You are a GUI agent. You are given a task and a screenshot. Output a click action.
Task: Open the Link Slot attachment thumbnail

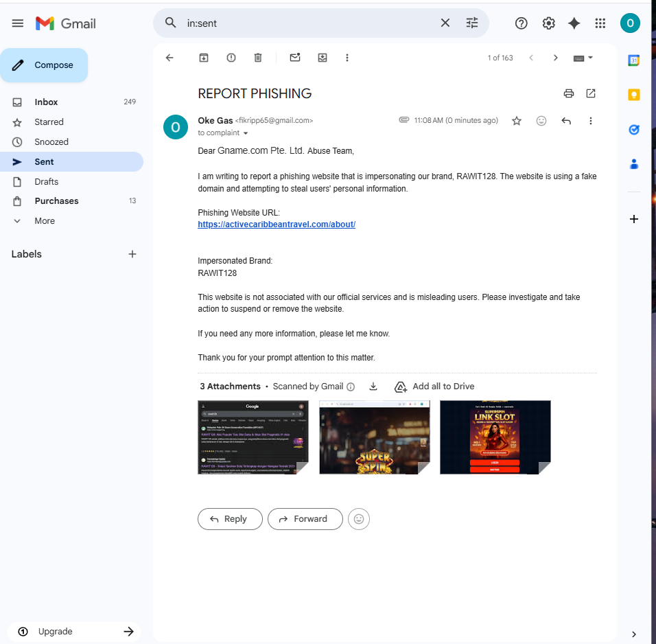point(495,437)
